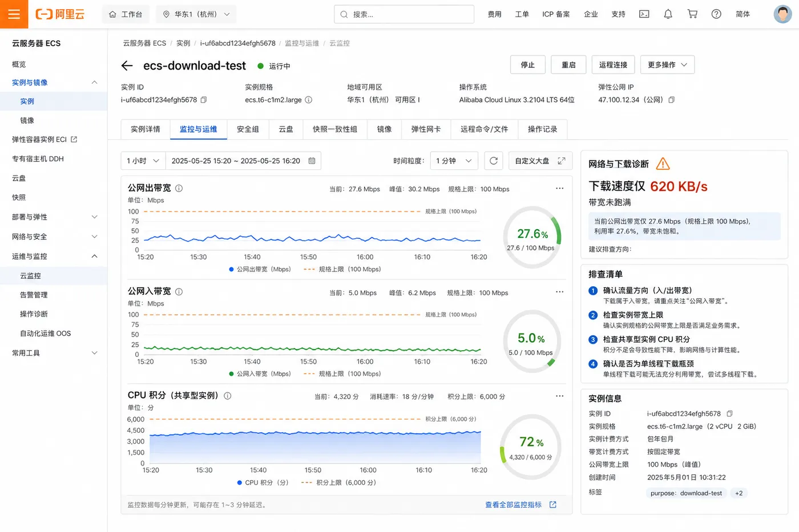Open the 公网出带宽 chart more options
799x532 pixels.
(x=559, y=188)
